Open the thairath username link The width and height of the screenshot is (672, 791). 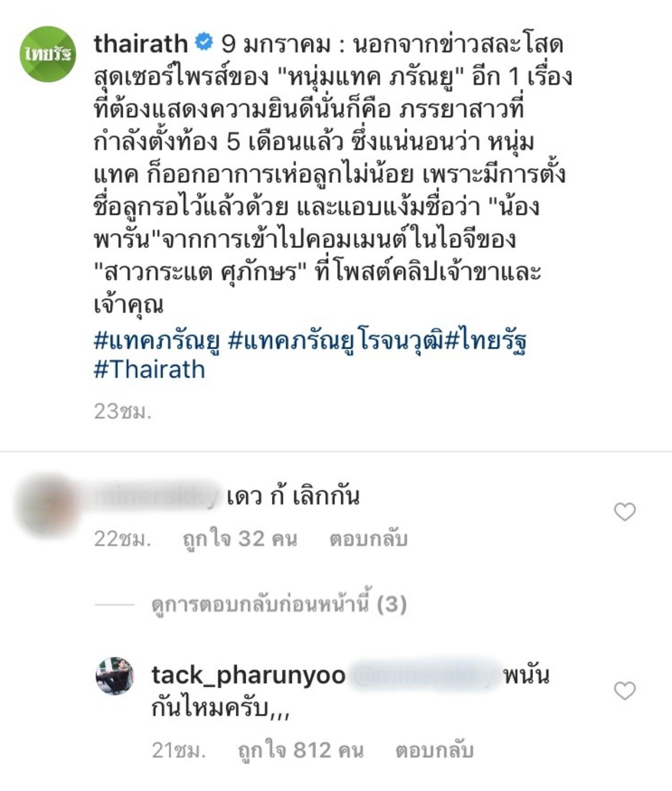(x=141, y=44)
